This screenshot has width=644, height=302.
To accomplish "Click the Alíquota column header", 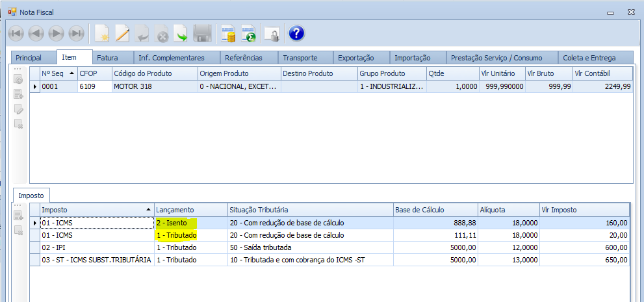I will coord(507,210).
